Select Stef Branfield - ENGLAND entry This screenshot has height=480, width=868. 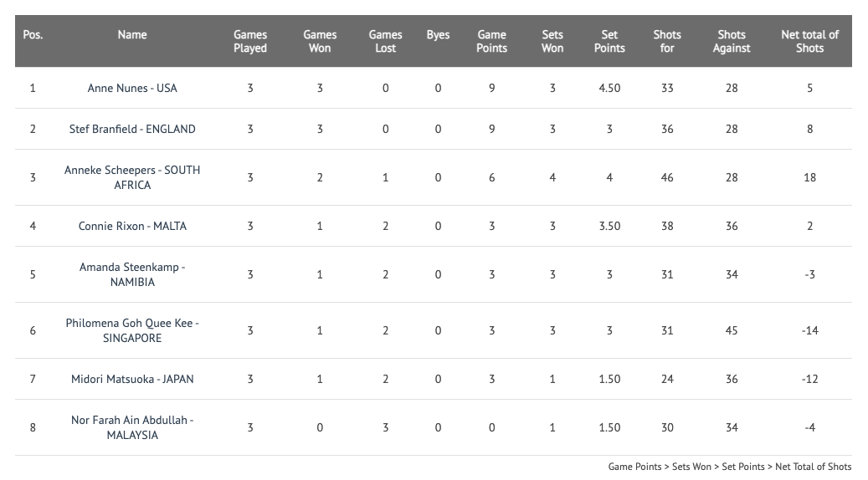click(x=132, y=129)
